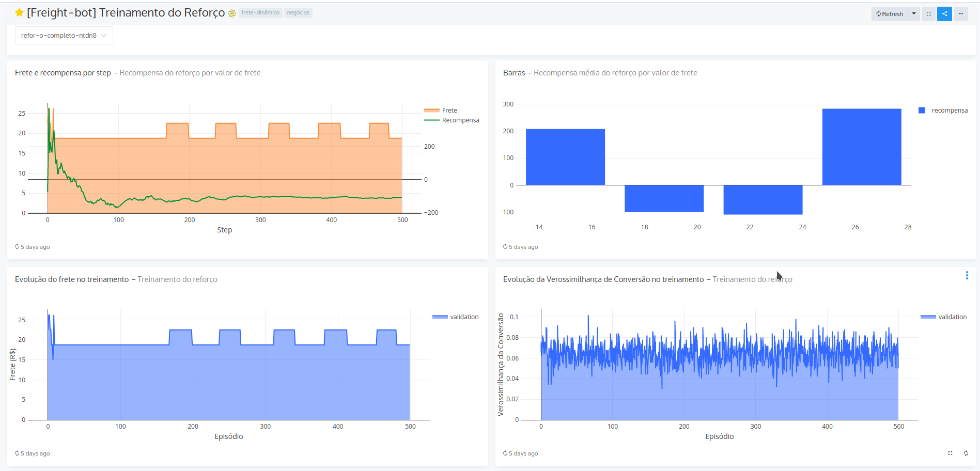This screenshot has width=980, height=471.
Task: Open the Verossimilhança widget three-dot menu
Action: pyautogui.click(x=967, y=276)
